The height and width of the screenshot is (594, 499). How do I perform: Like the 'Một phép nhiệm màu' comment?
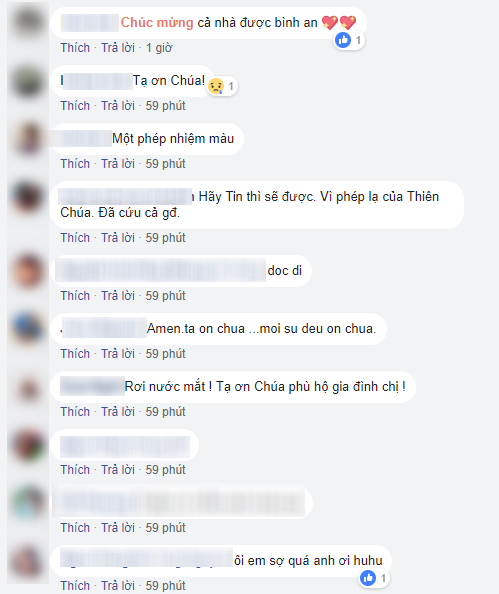click(75, 164)
